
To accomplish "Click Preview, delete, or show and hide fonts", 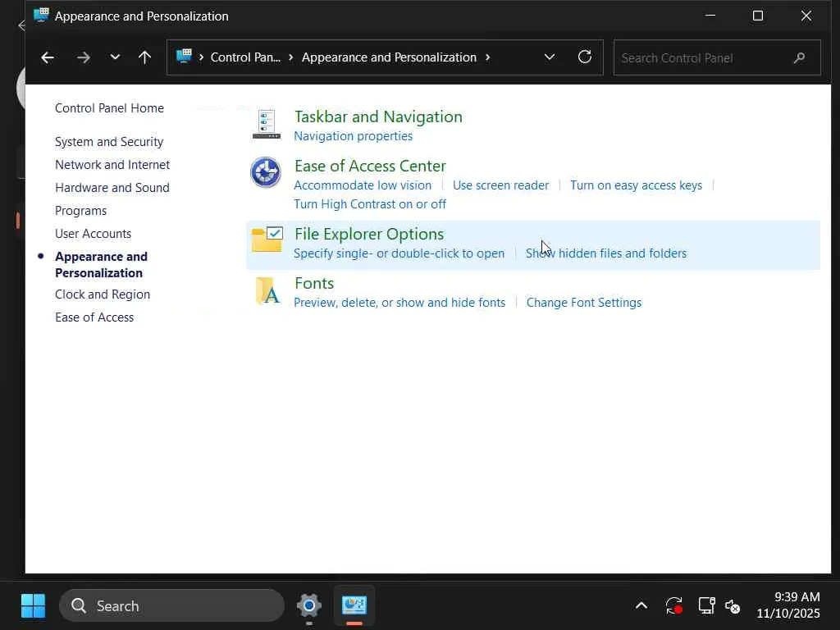I will (x=399, y=303).
